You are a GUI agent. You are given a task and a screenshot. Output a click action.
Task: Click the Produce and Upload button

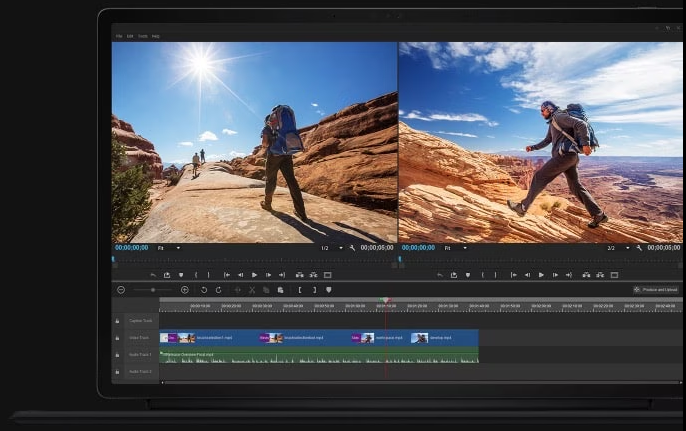pos(655,290)
